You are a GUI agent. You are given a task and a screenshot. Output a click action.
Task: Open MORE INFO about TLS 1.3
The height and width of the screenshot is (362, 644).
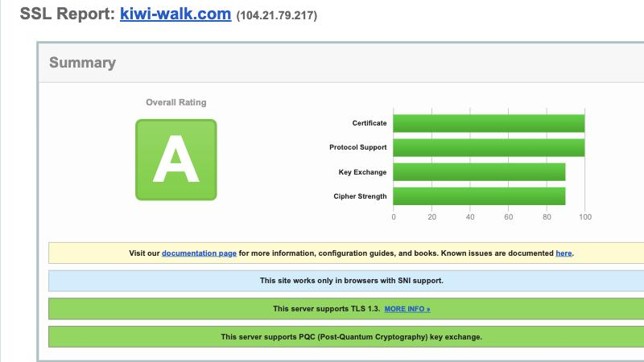click(x=407, y=309)
